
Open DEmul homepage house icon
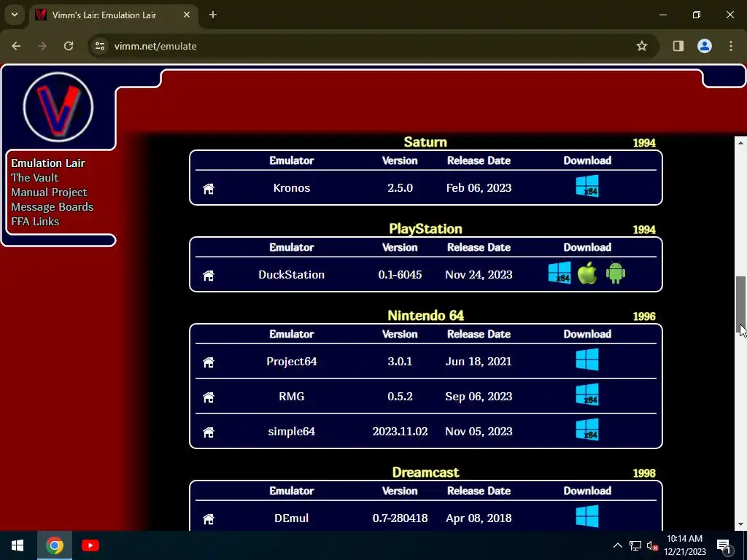(209, 519)
